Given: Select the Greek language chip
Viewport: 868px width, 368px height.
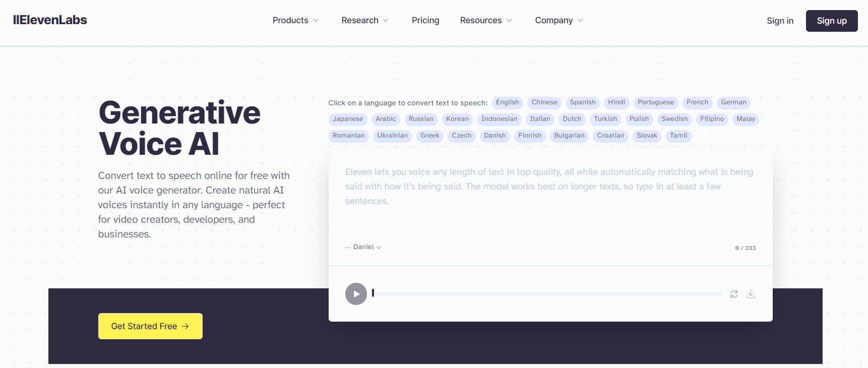Looking at the screenshot, I should [x=429, y=136].
